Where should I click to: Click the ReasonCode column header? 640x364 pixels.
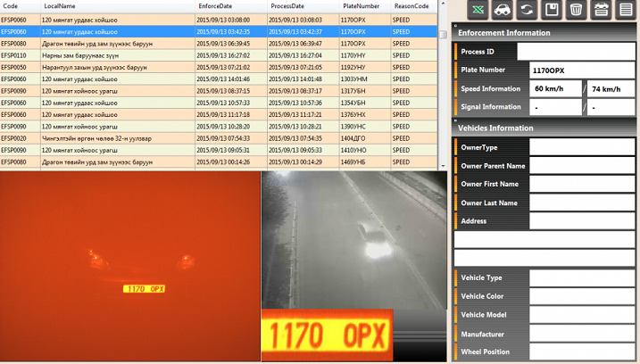tap(411, 6)
